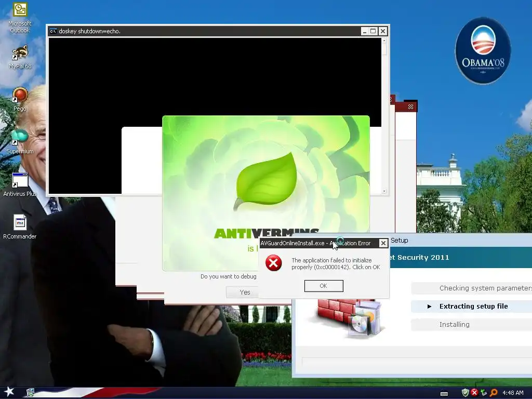The width and height of the screenshot is (532, 399).
Task: Click the arrow marker beside Extracting setup file
Action: coord(429,307)
